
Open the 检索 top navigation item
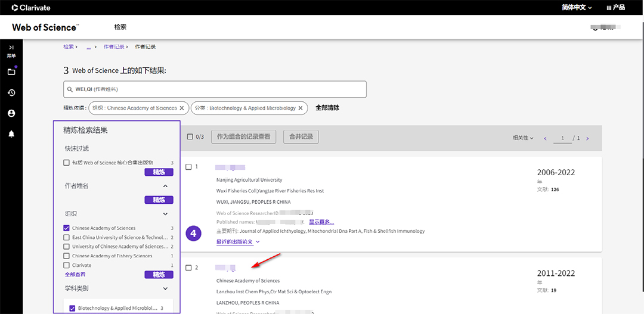120,27
